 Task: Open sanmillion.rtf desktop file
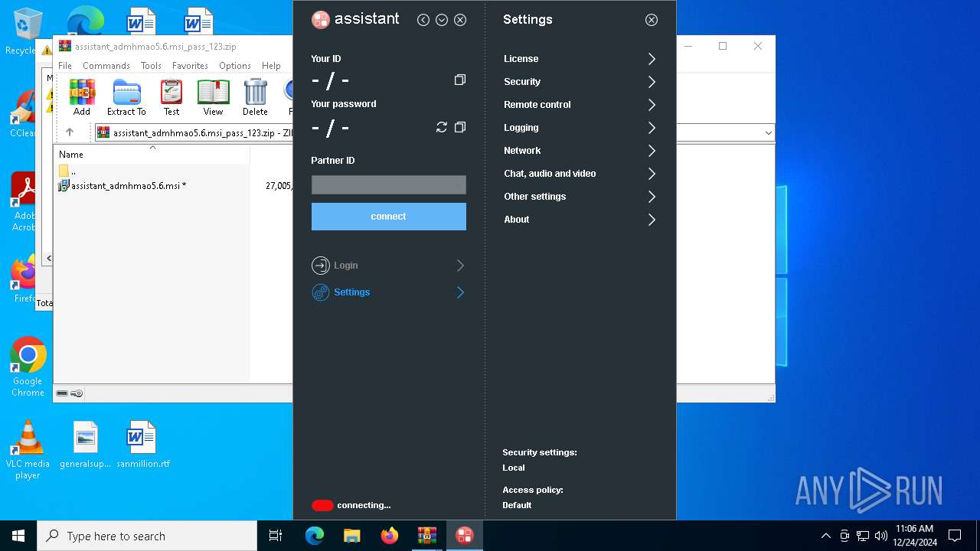click(142, 445)
